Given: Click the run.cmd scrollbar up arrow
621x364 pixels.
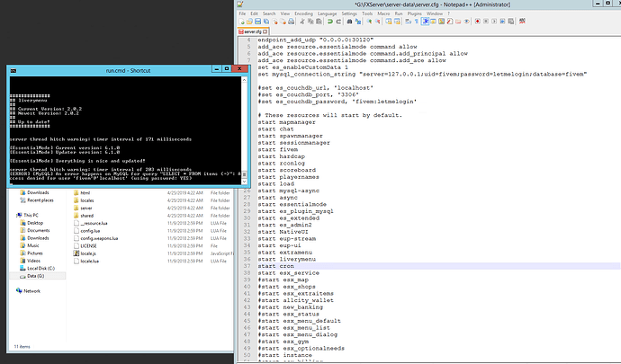Looking at the screenshot, I should click(244, 79).
